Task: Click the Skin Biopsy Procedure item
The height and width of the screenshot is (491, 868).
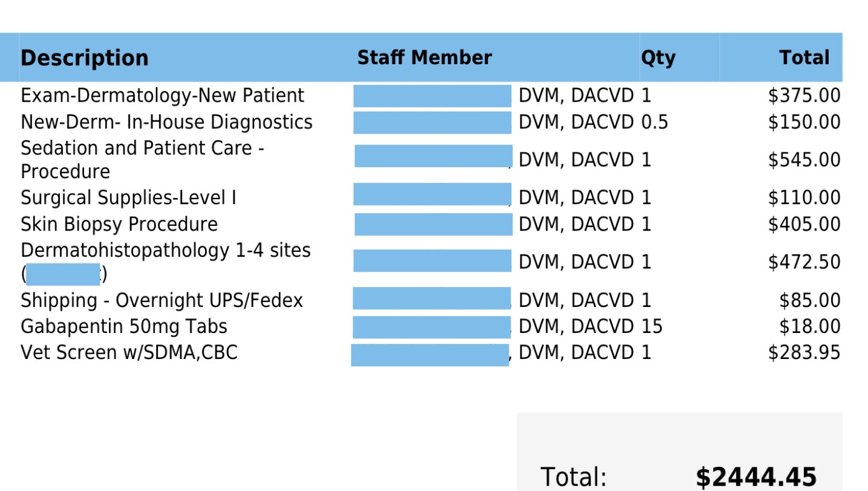Action: pyautogui.click(x=119, y=225)
